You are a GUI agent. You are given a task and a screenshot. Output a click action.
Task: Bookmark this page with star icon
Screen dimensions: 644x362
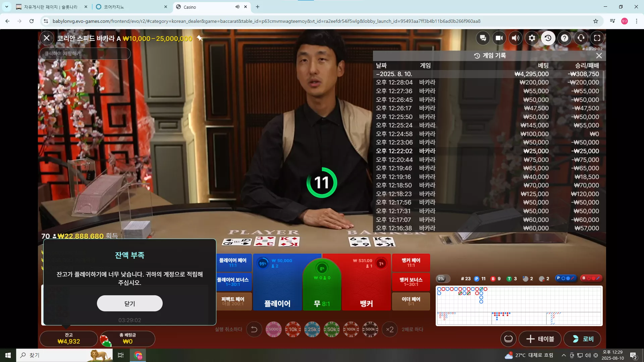coord(596,21)
